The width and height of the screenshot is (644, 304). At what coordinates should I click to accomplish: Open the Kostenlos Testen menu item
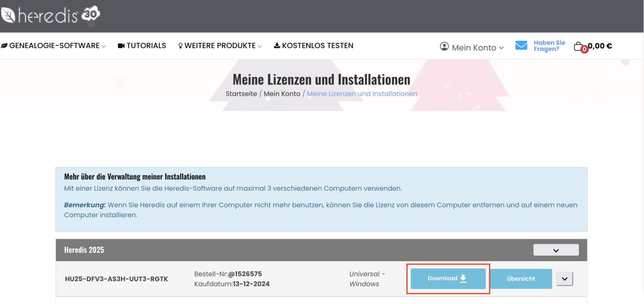click(318, 46)
